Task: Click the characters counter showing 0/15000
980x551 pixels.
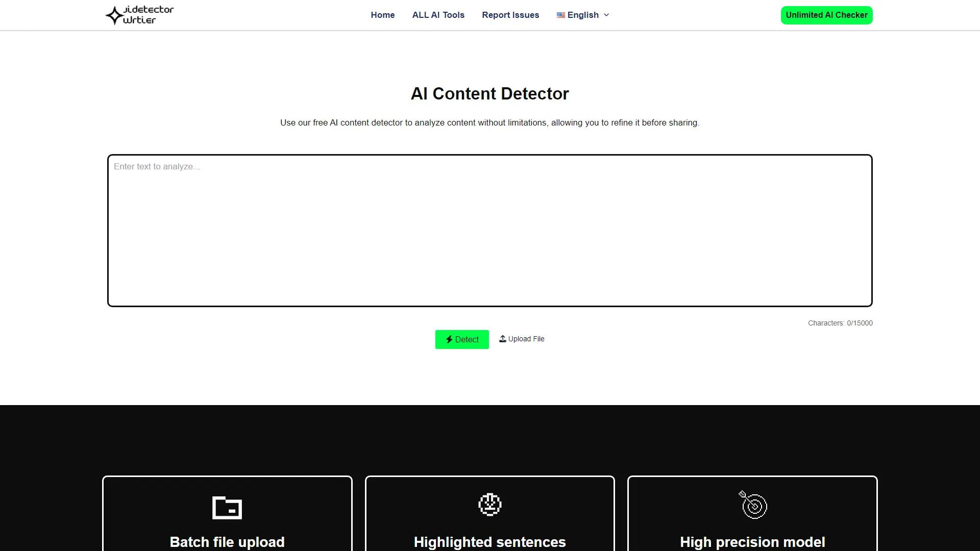Action: click(840, 323)
